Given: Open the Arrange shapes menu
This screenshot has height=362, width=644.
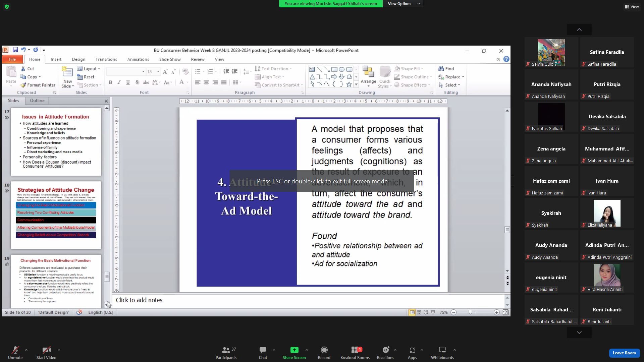Looking at the screenshot, I should tap(368, 77).
